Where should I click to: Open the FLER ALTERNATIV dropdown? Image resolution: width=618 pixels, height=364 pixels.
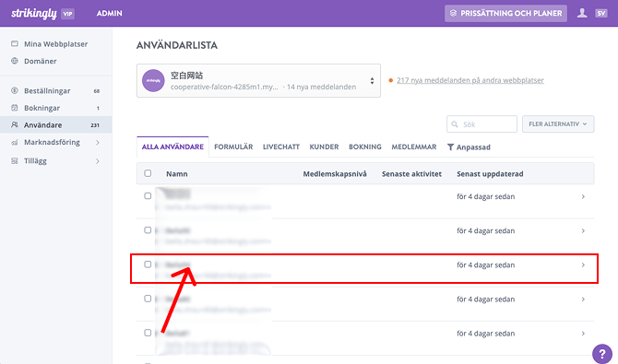pyautogui.click(x=558, y=124)
